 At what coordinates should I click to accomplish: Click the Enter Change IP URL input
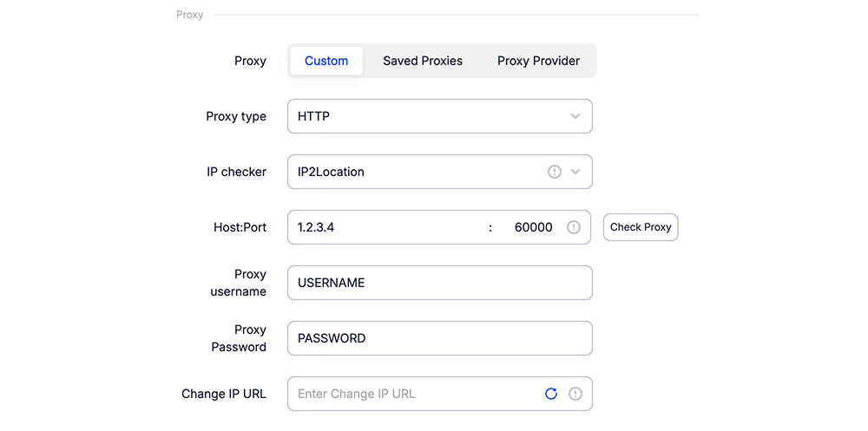click(415, 394)
